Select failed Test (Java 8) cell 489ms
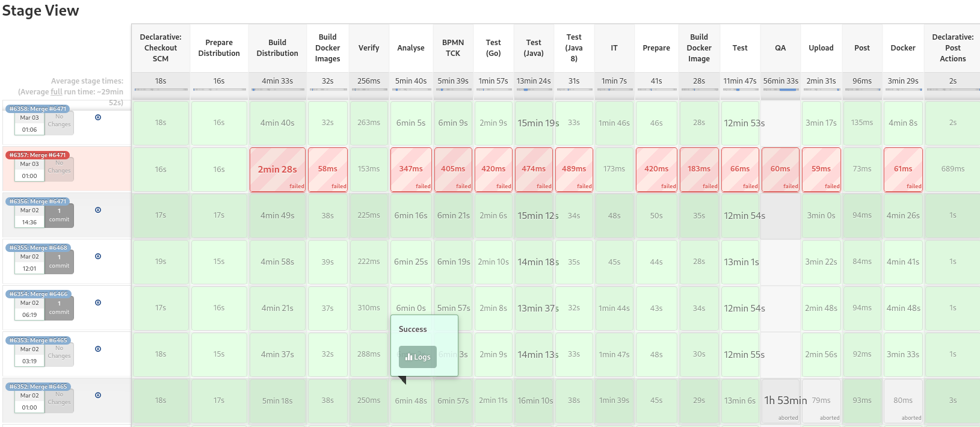 pyautogui.click(x=574, y=170)
